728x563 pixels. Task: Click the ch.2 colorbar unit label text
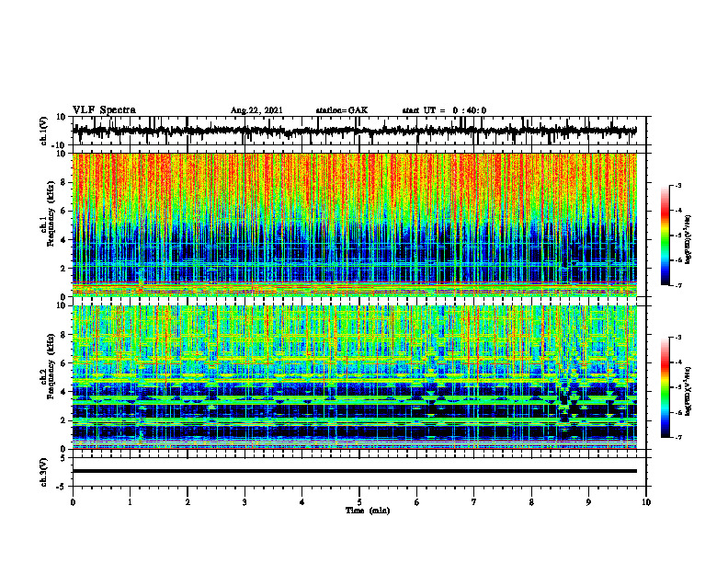pyautogui.click(x=688, y=391)
